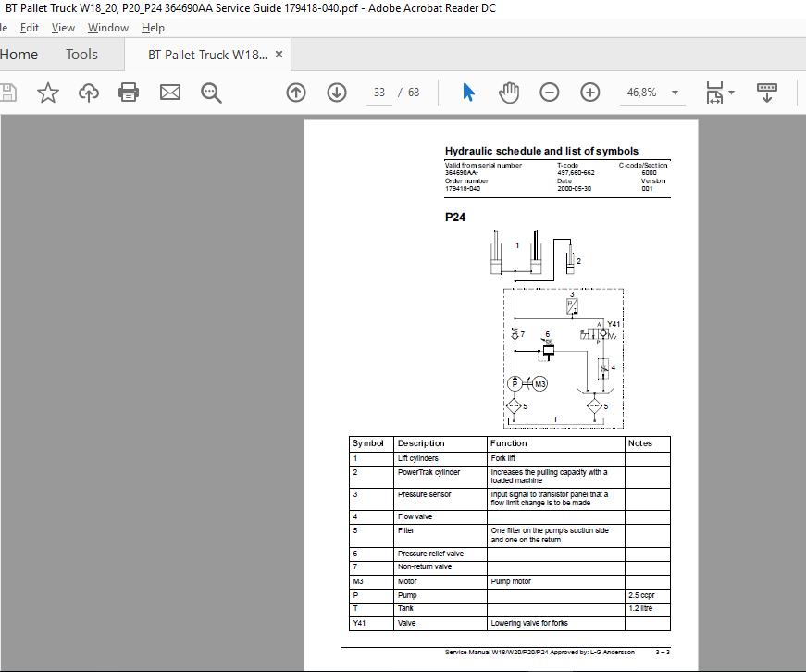Activate the arrow Selection tool

click(x=468, y=93)
